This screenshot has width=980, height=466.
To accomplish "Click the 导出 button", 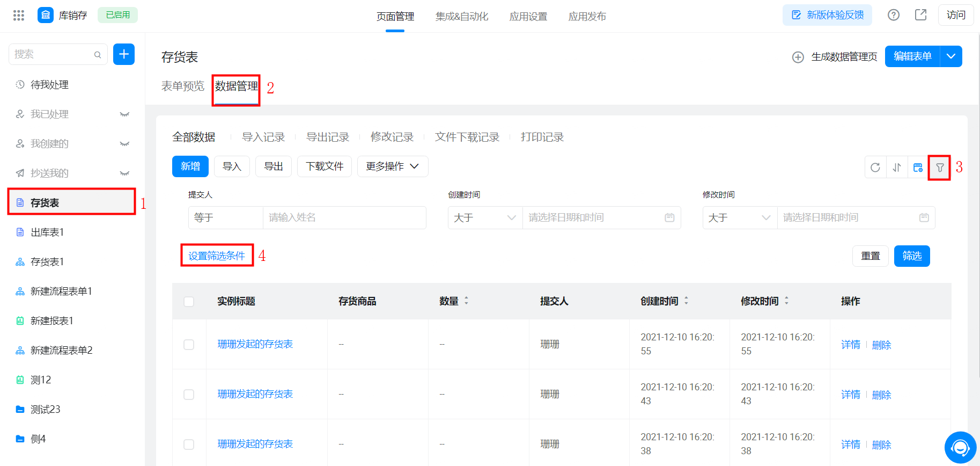I will pos(274,166).
